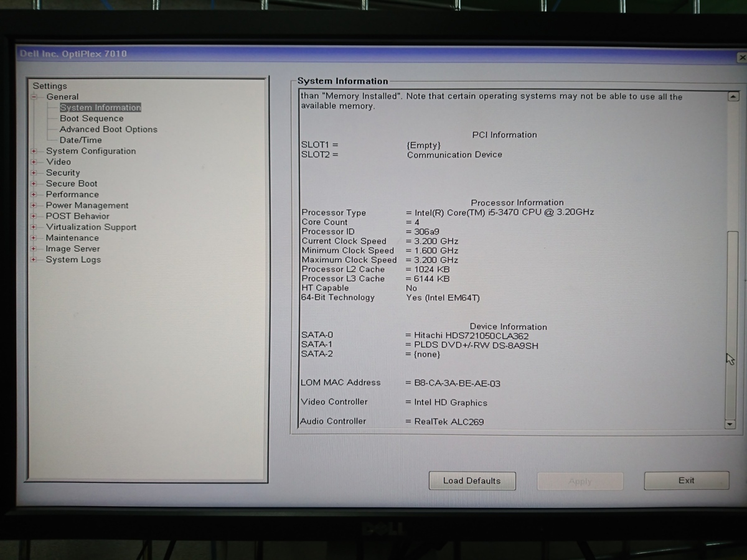Collapse the General tree node
The height and width of the screenshot is (560, 747).
34,96
